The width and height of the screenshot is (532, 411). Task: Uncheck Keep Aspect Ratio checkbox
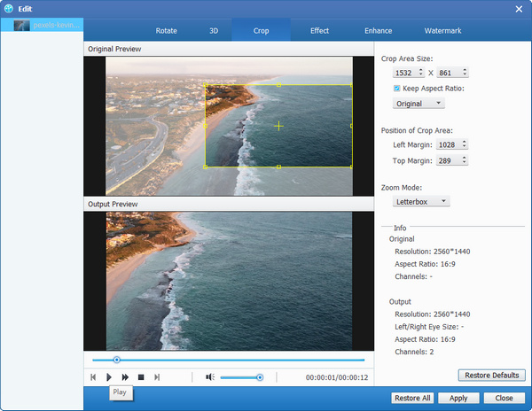coord(396,89)
